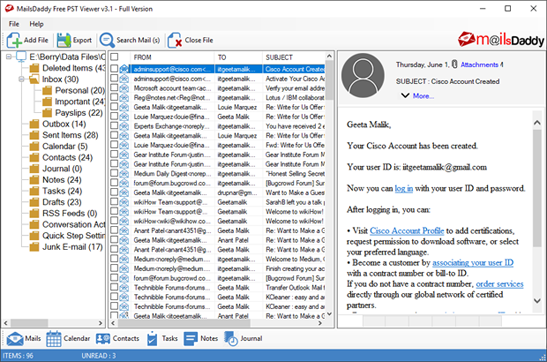Click the Close File toolbar icon
Image resolution: width=547 pixels, height=362 pixels.
(x=175, y=40)
